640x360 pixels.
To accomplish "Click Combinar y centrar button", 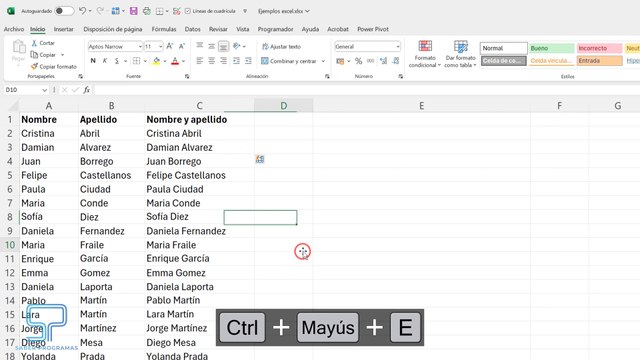I will (x=289, y=61).
